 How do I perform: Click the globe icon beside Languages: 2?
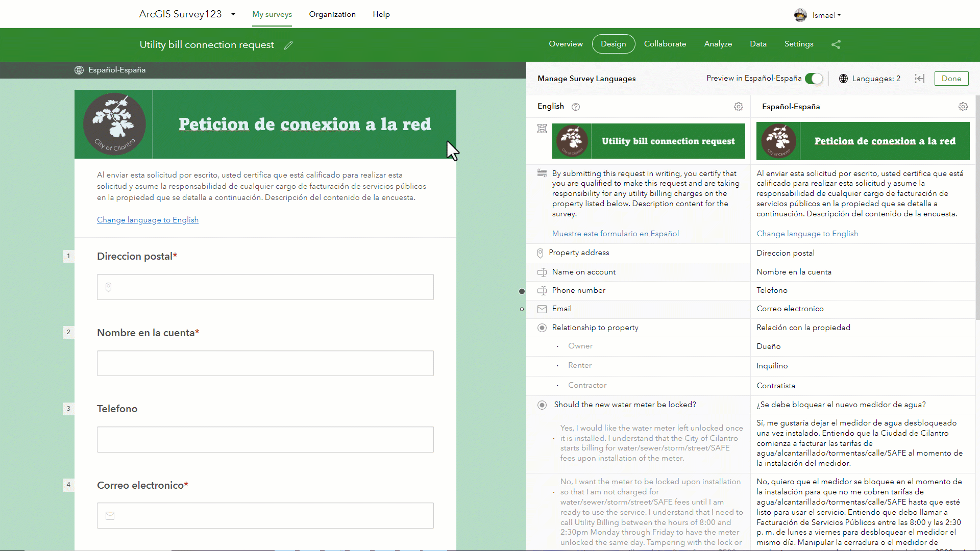pyautogui.click(x=843, y=79)
